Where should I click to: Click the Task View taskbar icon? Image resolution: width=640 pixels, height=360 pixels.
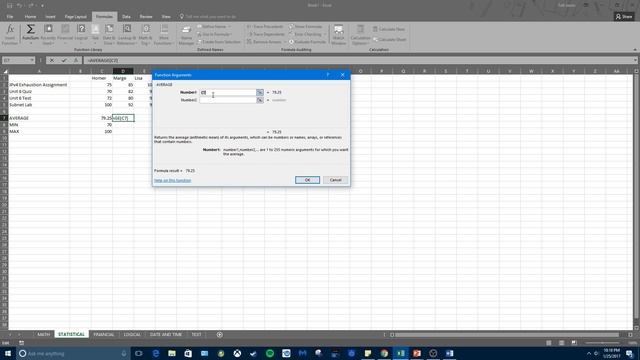[x=139, y=353]
